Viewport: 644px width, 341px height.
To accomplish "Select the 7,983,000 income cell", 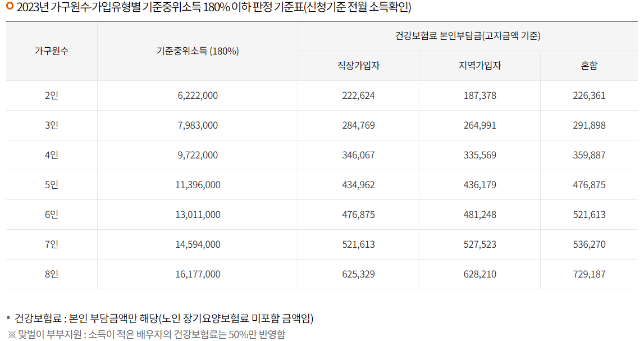I will pos(198,125).
